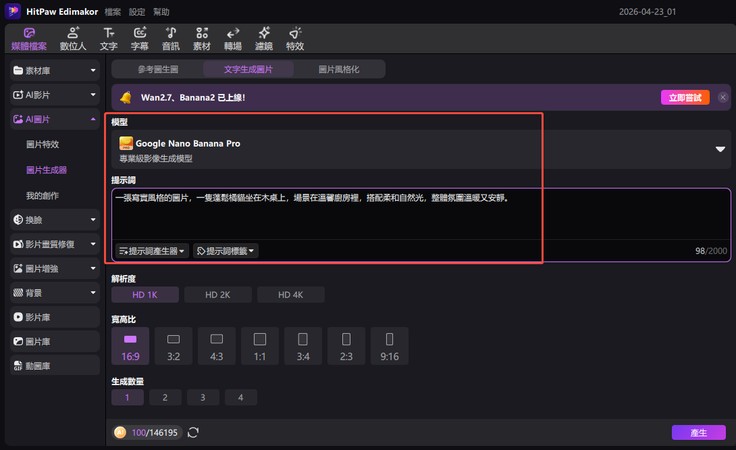Open the 文字 text tool

(x=108, y=39)
